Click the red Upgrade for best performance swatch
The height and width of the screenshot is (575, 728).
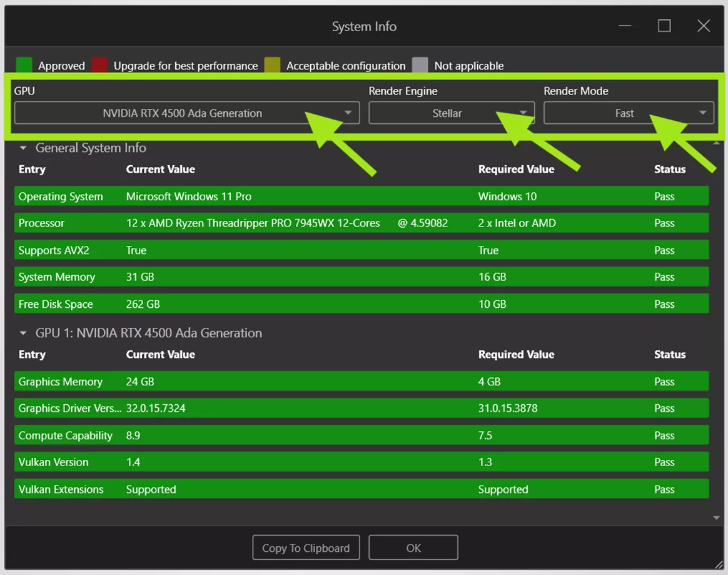coord(99,65)
